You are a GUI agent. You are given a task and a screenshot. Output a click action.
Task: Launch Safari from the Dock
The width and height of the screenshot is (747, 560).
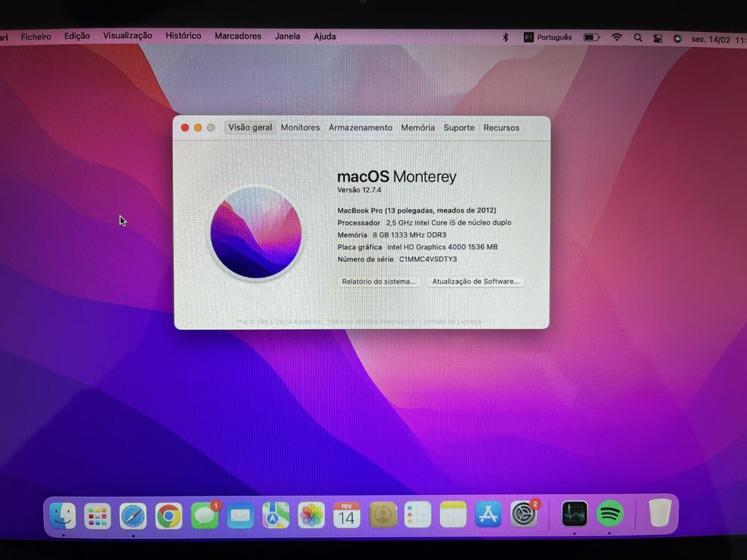[x=133, y=516]
